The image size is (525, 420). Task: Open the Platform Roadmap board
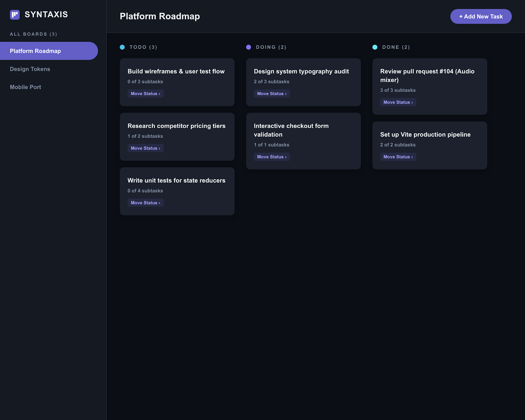coord(49,51)
